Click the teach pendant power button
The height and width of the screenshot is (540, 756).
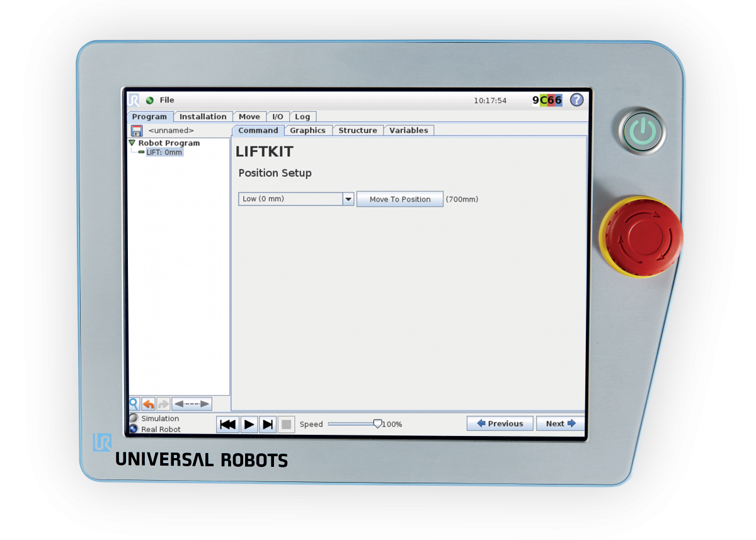641,132
